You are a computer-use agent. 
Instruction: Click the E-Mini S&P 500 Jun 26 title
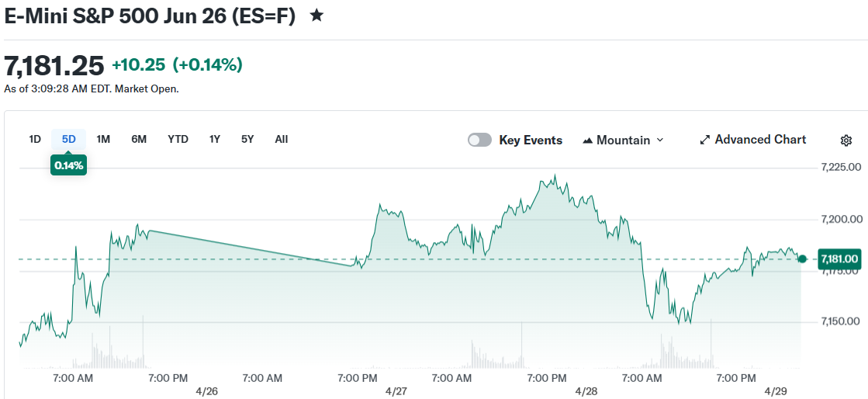click(x=150, y=16)
